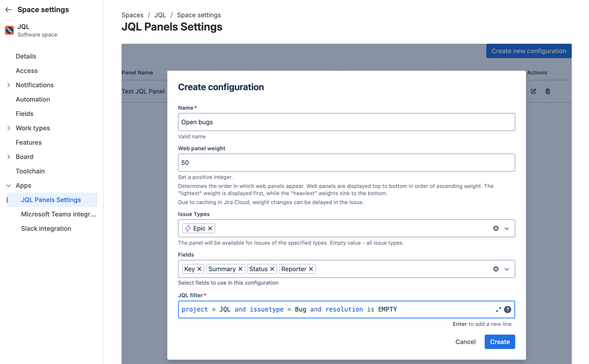Remove the Reporter field tag
589x364 pixels.
(311, 269)
